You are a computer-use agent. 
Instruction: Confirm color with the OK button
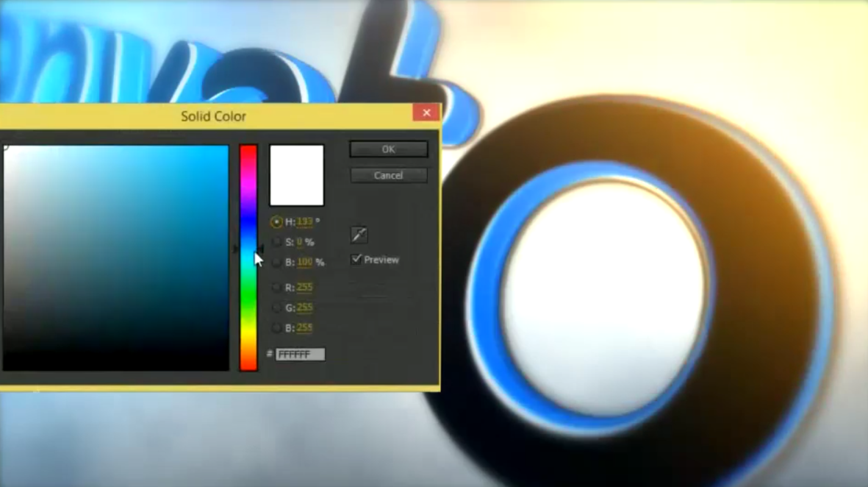point(389,149)
